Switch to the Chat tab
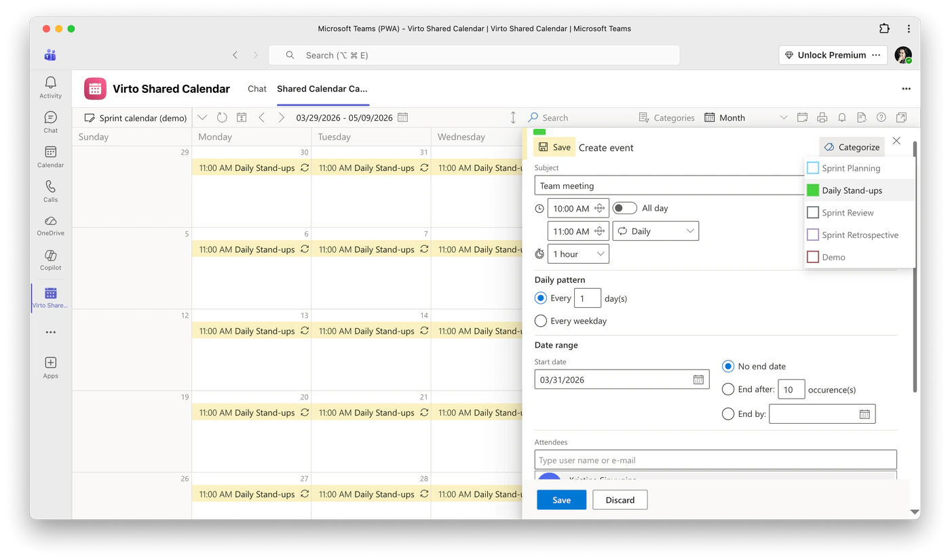This screenshot has height=560, width=950. coord(257,89)
